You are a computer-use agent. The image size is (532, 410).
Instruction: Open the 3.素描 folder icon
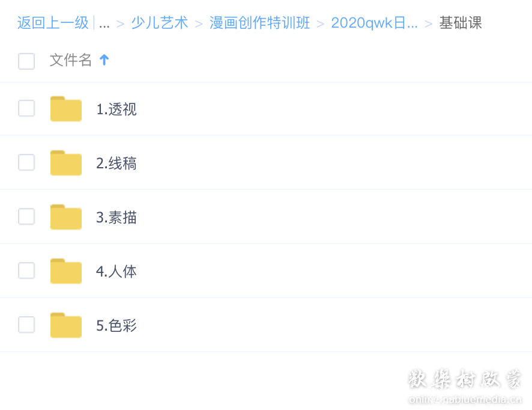point(66,217)
